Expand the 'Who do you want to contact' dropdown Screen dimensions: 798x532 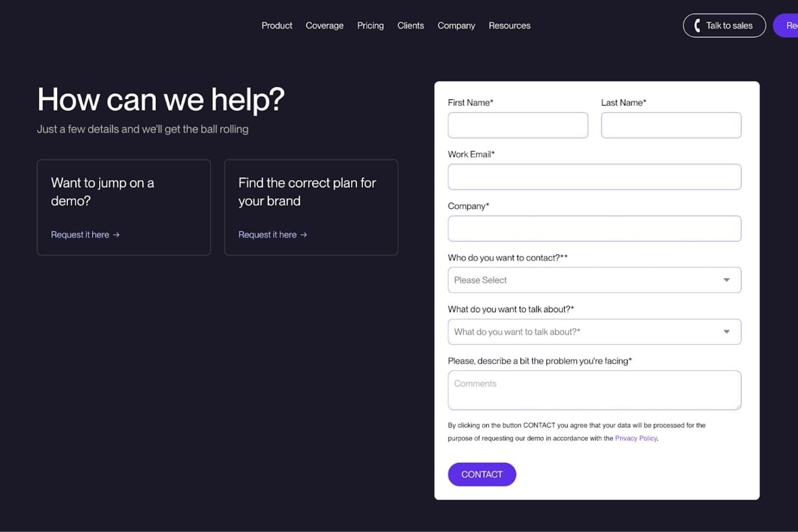pyautogui.click(x=594, y=280)
